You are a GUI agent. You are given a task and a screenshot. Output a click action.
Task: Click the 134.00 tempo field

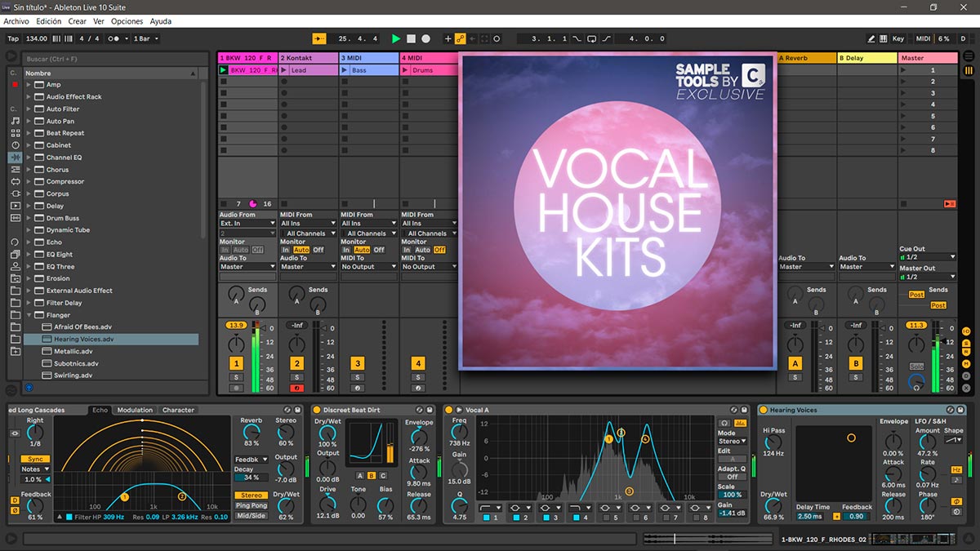(36, 38)
